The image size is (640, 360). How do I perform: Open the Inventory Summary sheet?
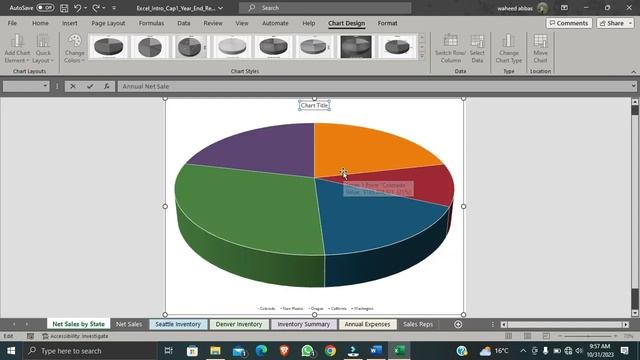click(x=303, y=324)
